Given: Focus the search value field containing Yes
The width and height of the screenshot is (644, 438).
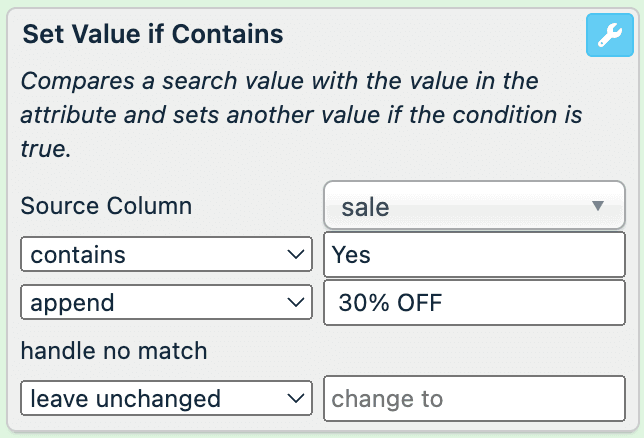Looking at the screenshot, I should coord(474,255).
